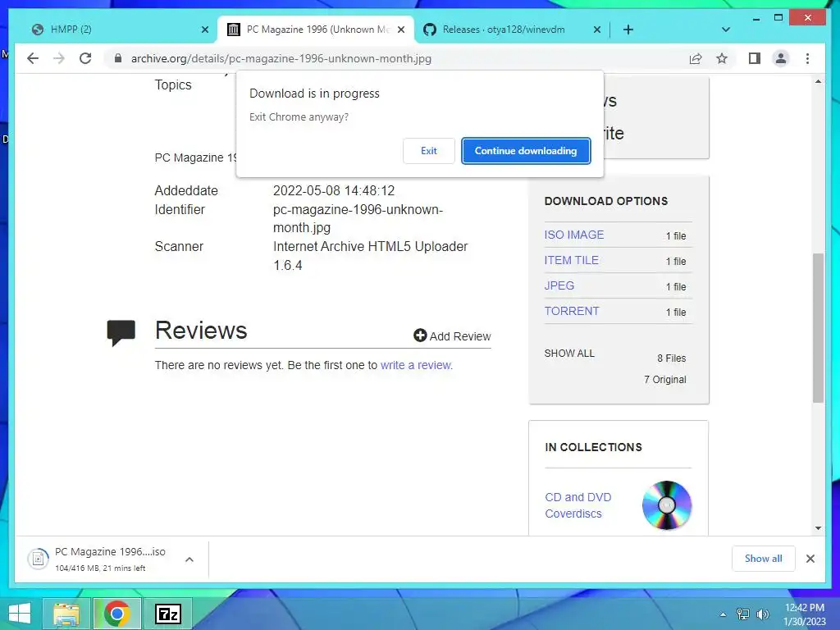Close the downloads bar
This screenshot has height=630, width=840.
coord(810,559)
